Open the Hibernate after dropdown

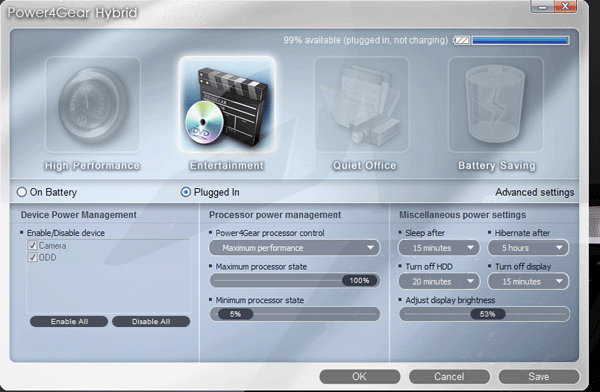(528, 248)
